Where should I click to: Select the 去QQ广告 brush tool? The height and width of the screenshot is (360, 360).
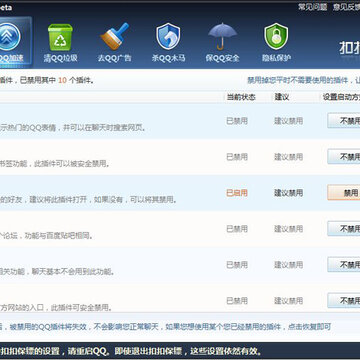click(x=114, y=43)
